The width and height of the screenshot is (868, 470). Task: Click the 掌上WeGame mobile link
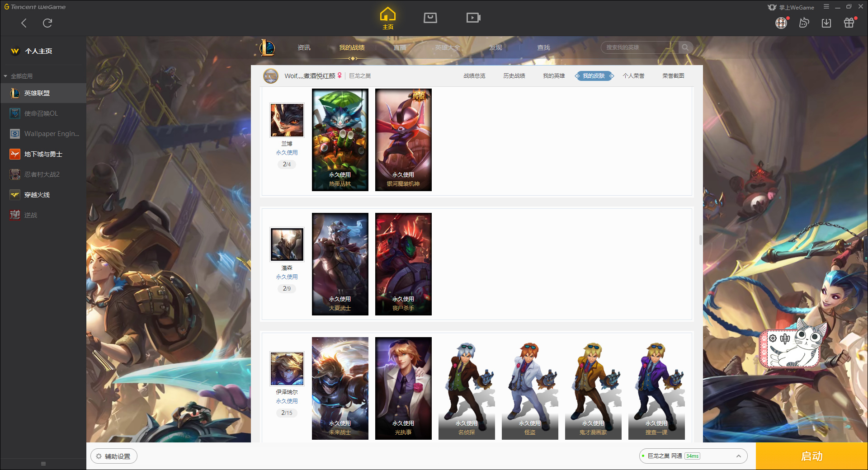(x=791, y=7)
